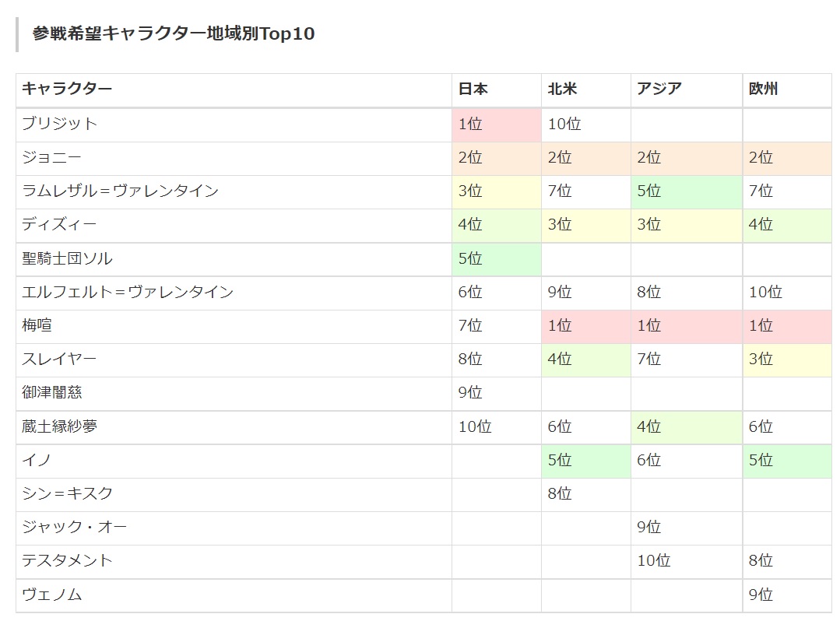Click the 参戦希望キャラクター地域別Top10 heading
The height and width of the screenshot is (628, 840).
[174, 34]
